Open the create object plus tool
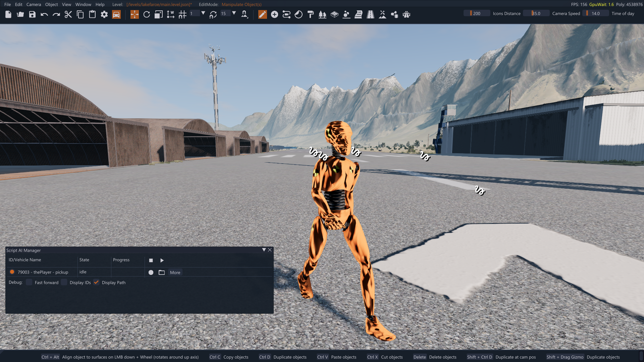 pyautogui.click(x=275, y=14)
